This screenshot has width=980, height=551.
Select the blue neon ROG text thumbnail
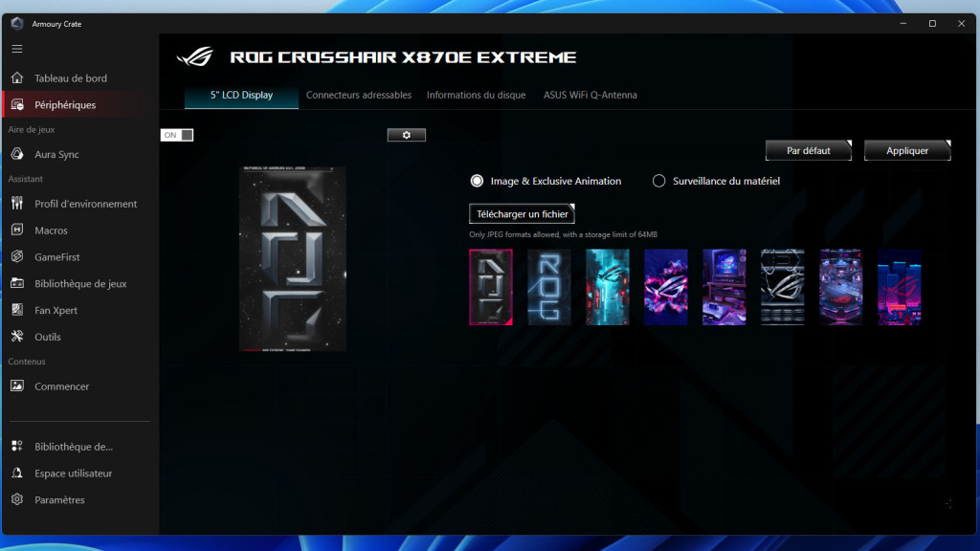pyautogui.click(x=548, y=287)
